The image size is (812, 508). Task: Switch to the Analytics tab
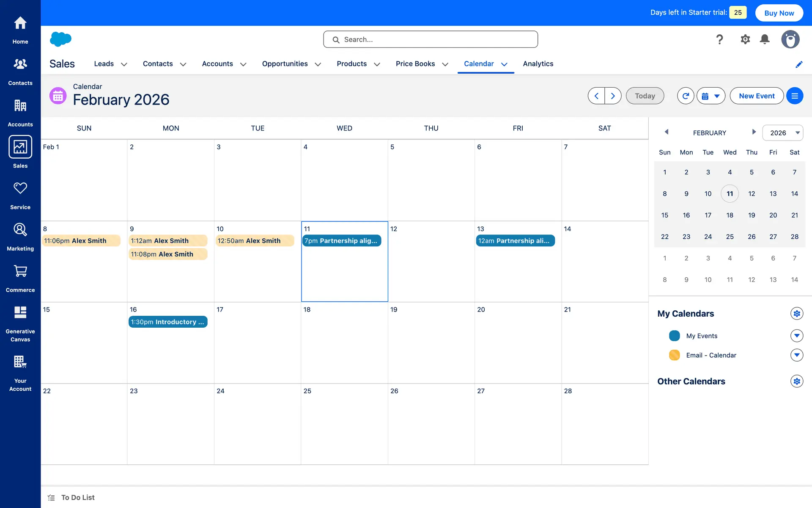[x=538, y=64]
